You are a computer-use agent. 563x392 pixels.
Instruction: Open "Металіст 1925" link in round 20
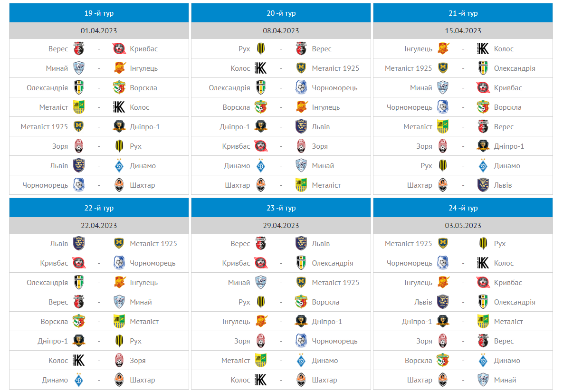[335, 68]
